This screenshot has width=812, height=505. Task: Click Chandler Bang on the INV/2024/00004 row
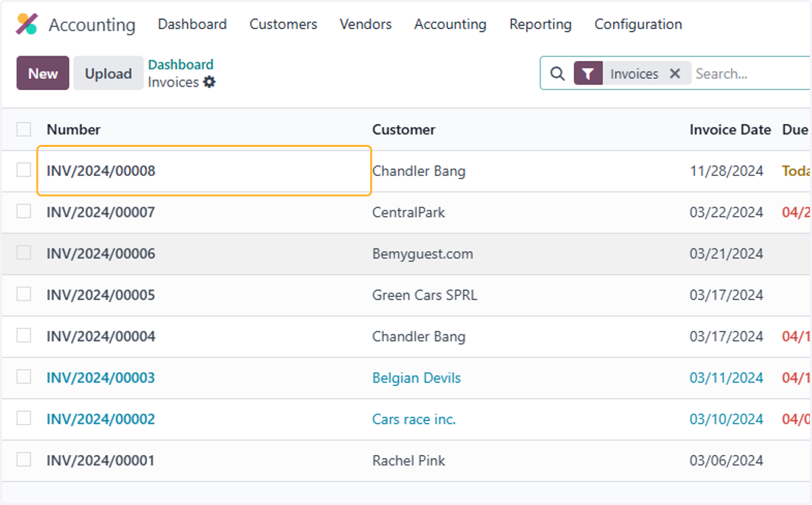coord(419,336)
